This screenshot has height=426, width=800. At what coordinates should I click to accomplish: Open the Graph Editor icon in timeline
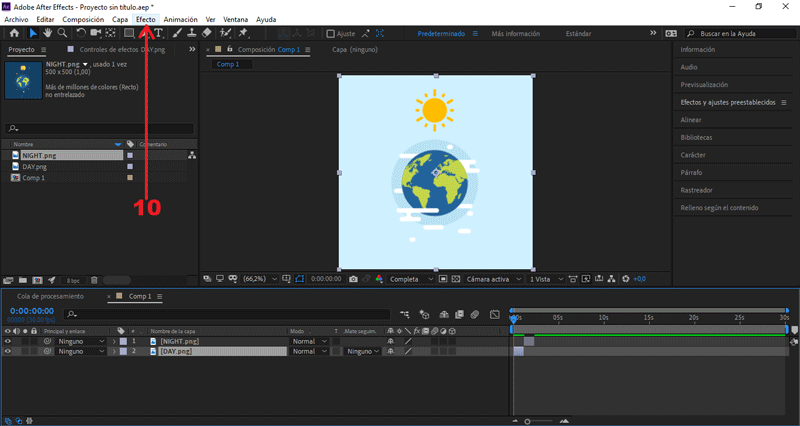pos(494,315)
